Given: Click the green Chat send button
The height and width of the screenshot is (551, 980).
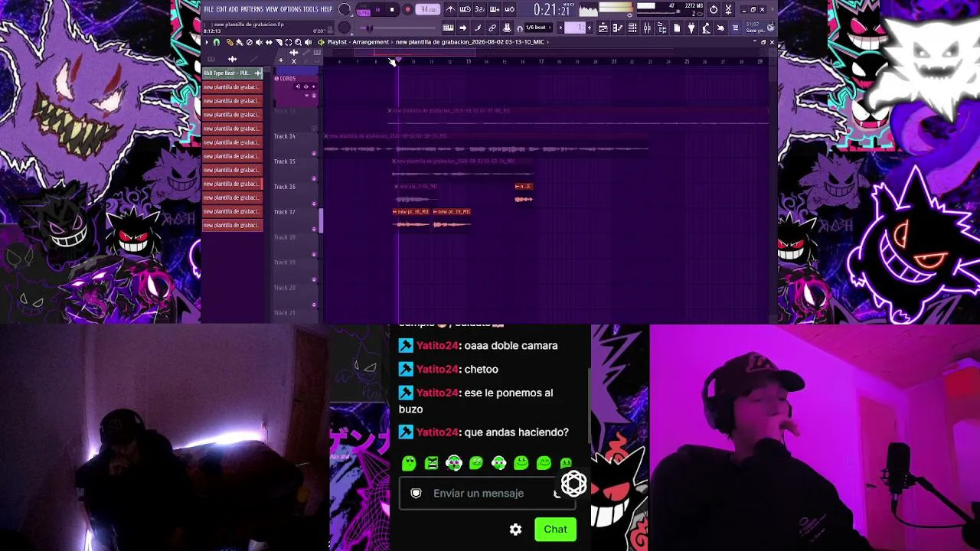Looking at the screenshot, I should click(555, 530).
